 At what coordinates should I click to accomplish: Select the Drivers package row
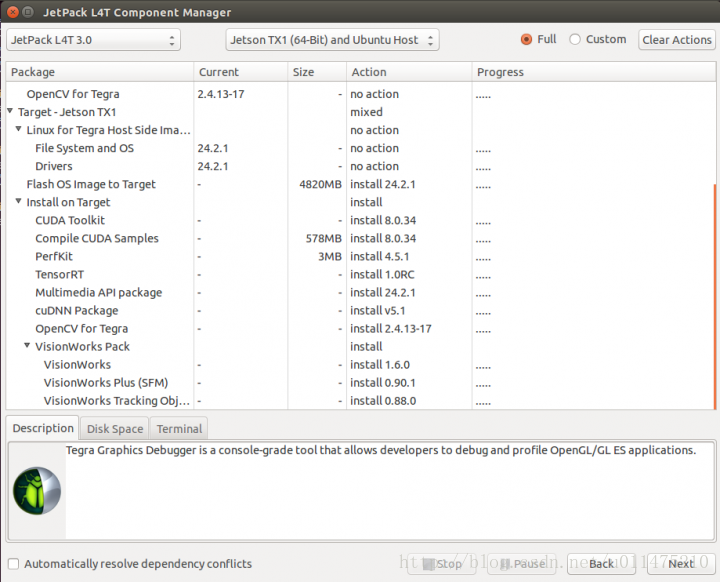[x=360, y=166]
